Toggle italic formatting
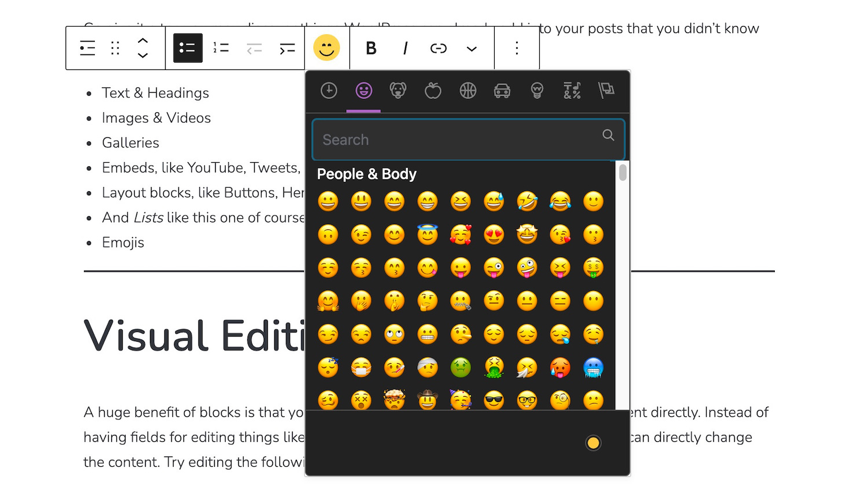Viewport: 868px width, 490px height. pos(405,48)
